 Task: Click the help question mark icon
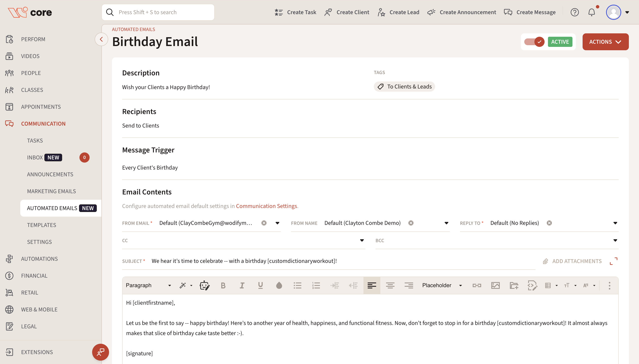(x=575, y=12)
